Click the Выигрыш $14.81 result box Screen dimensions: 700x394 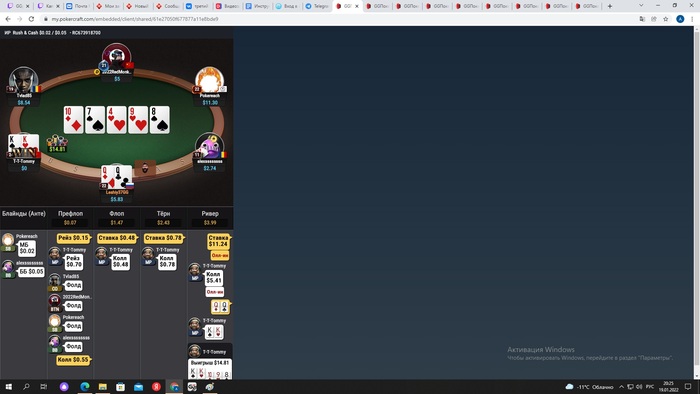[x=210, y=369]
